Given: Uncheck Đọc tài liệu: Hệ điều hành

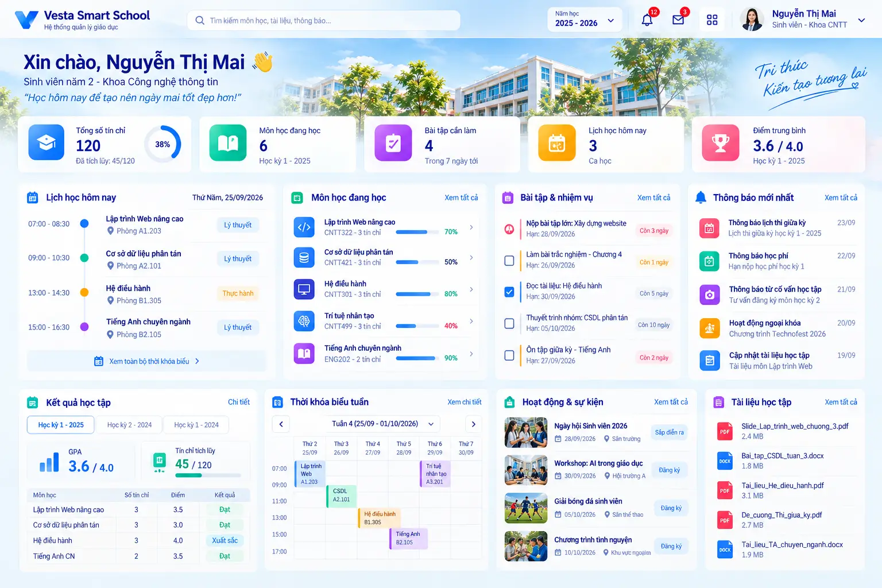Looking at the screenshot, I should click(509, 292).
